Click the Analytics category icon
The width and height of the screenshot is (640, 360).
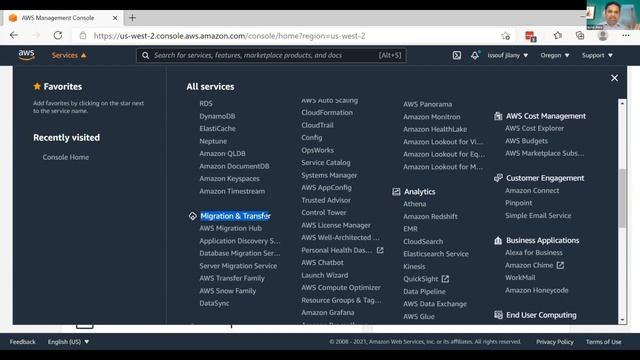tap(396, 191)
